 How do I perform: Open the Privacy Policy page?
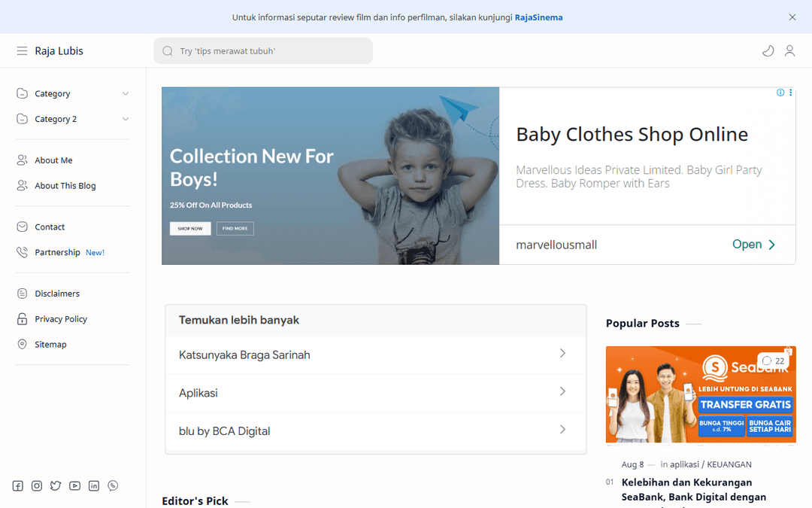tap(61, 319)
